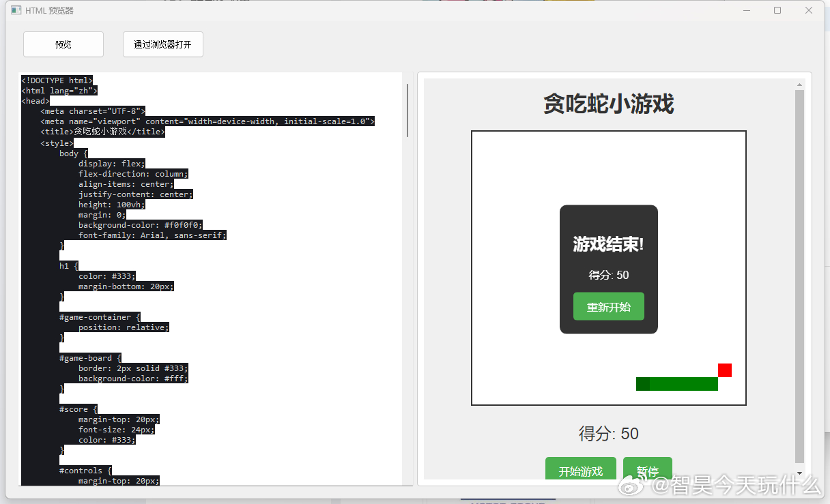Click the <style> code line
The width and height of the screenshot is (830, 504).
coord(57,143)
